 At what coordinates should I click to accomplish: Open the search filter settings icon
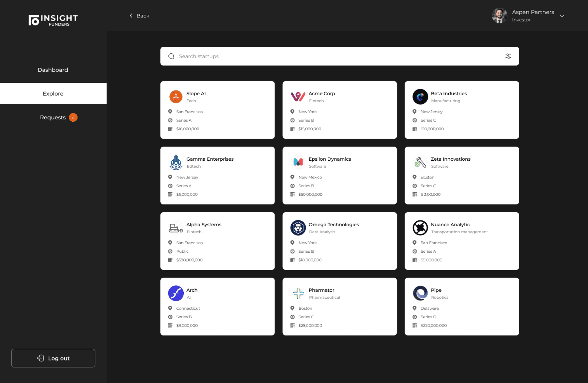pos(508,56)
